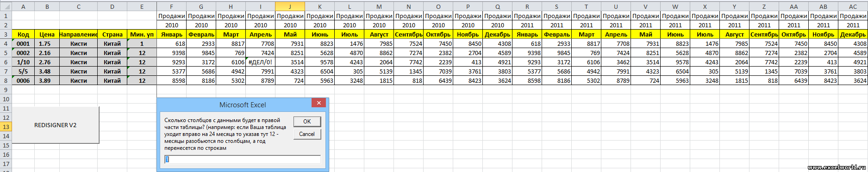Viewport: 868px width, 172px height.
Task: Run the REDISIGNER V2 macro button
Action: (x=55, y=125)
